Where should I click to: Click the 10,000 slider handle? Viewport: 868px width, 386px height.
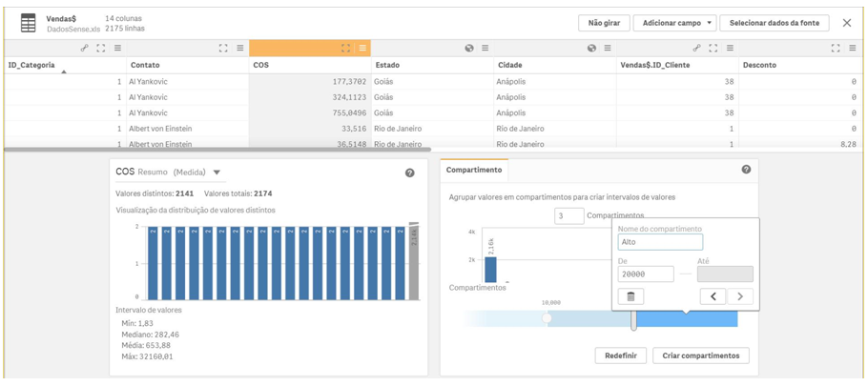[x=547, y=318]
